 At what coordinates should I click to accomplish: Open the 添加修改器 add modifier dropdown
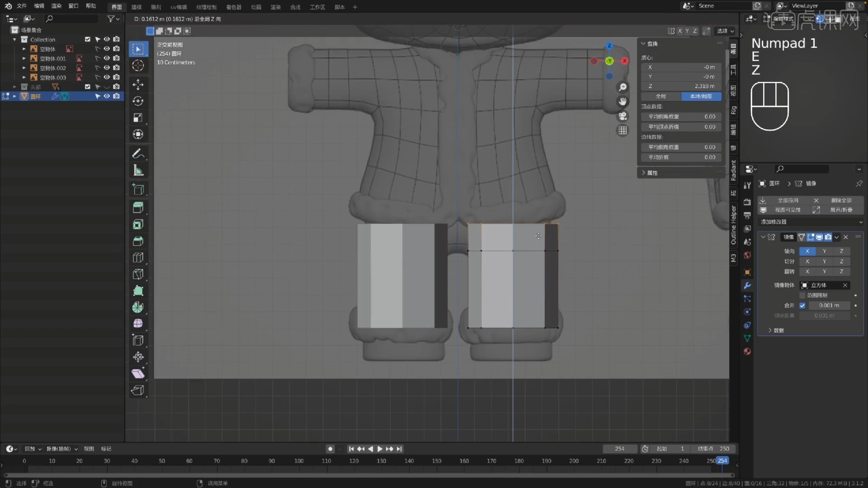click(x=811, y=222)
